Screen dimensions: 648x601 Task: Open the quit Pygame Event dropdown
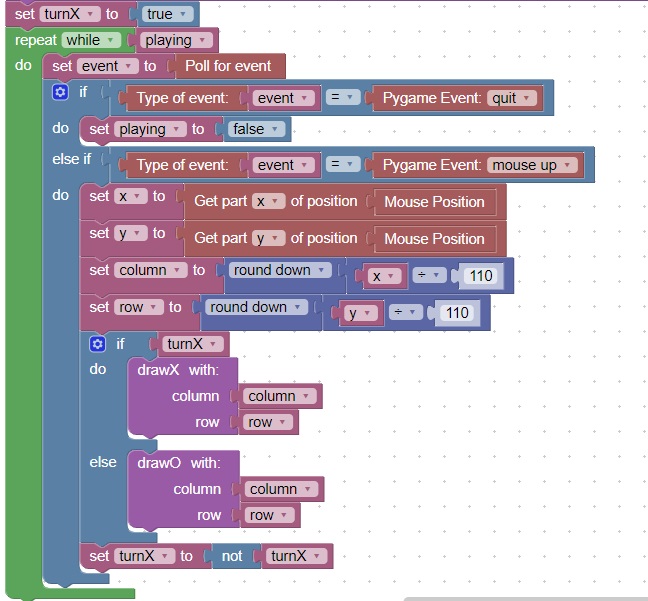(x=513, y=98)
